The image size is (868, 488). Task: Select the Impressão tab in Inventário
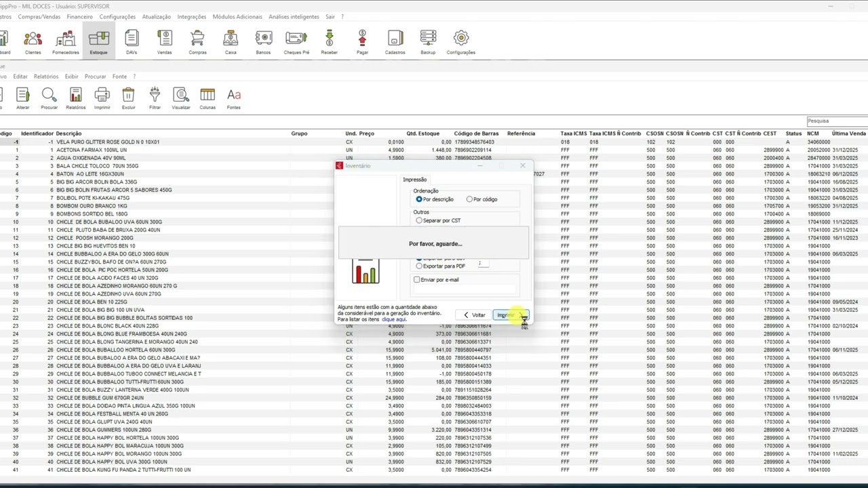[415, 180]
